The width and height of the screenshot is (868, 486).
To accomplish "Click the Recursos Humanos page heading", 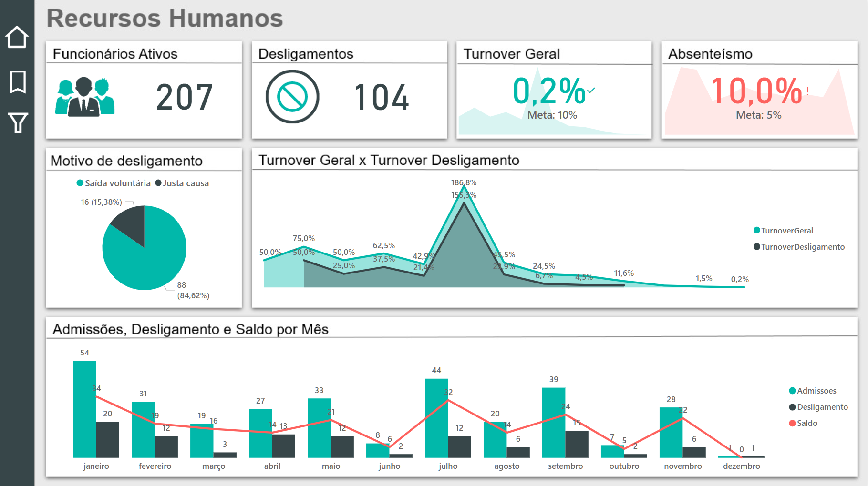I will pyautogui.click(x=165, y=19).
